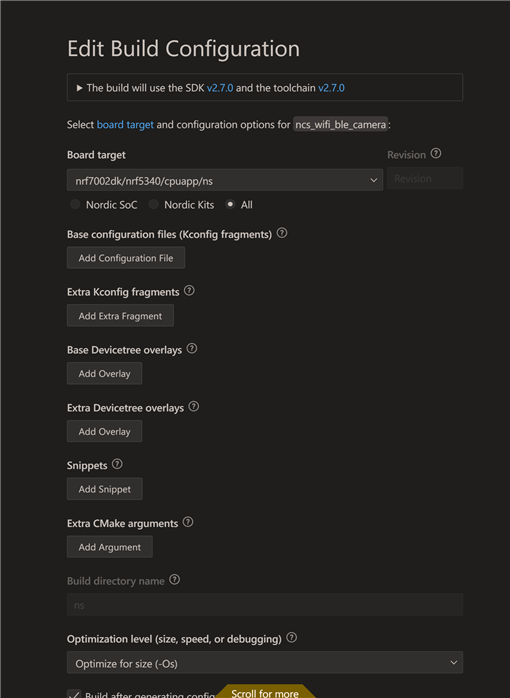
Task: Click help icon for Extra Devicetree overlays
Action: click(x=194, y=406)
